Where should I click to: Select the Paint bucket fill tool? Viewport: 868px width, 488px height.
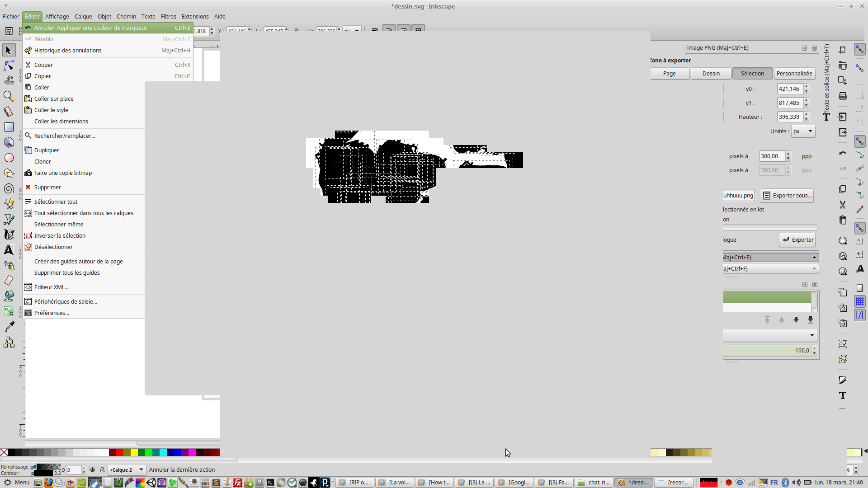[x=9, y=296]
